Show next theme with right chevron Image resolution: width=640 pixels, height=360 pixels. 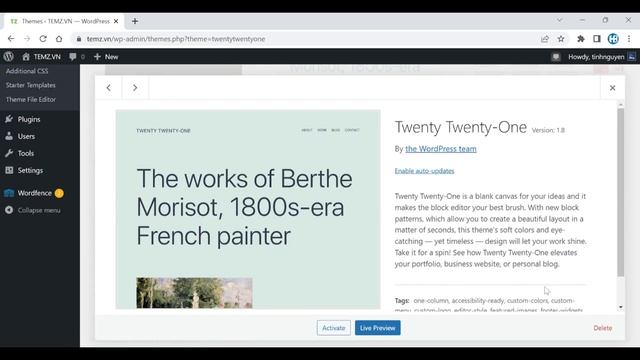[x=135, y=88]
